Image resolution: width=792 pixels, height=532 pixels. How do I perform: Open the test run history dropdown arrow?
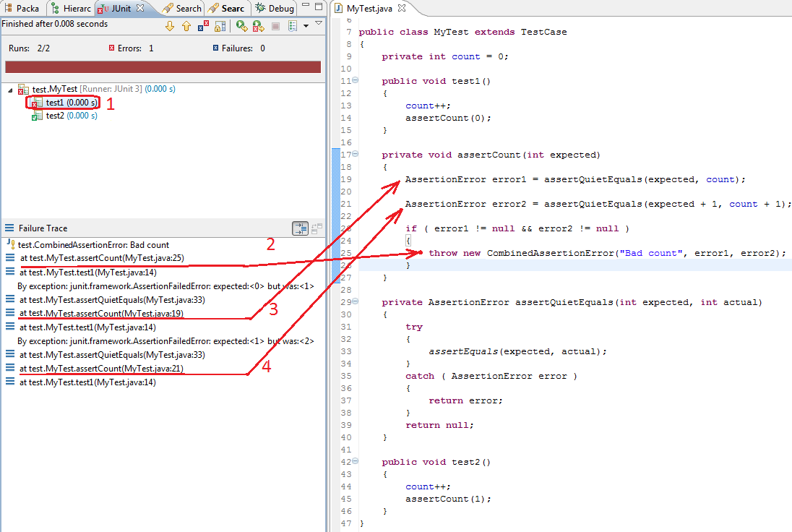click(306, 26)
